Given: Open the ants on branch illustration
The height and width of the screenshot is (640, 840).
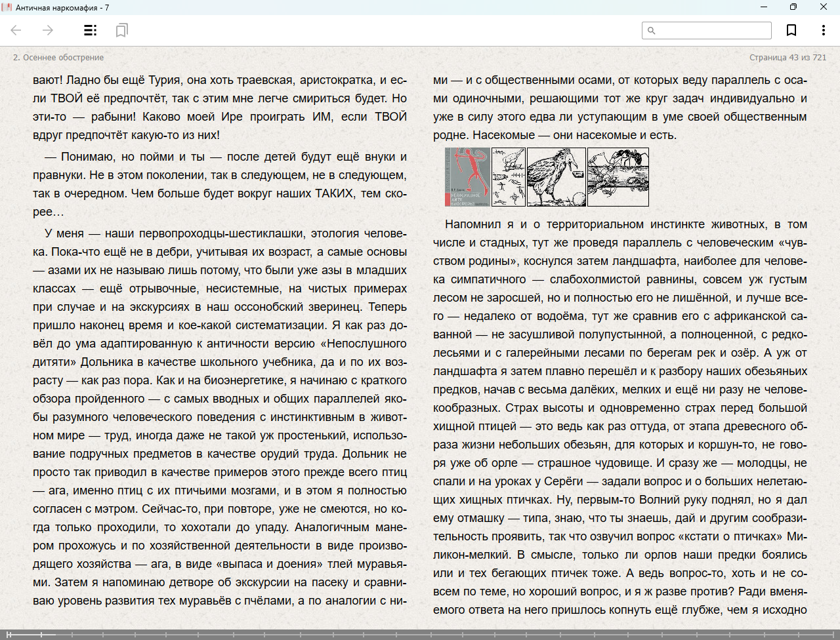Looking at the screenshot, I should point(618,177).
